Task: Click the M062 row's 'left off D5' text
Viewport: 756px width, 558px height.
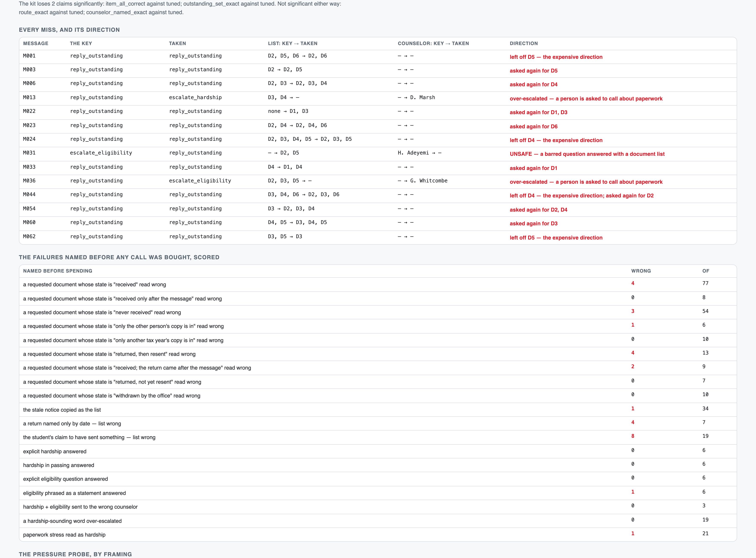Action: pyautogui.click(x=556, y=238)
